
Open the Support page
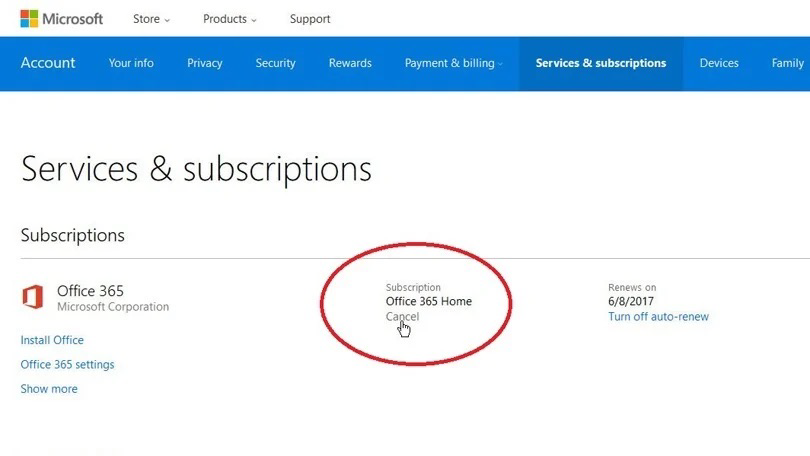[310, 19]
